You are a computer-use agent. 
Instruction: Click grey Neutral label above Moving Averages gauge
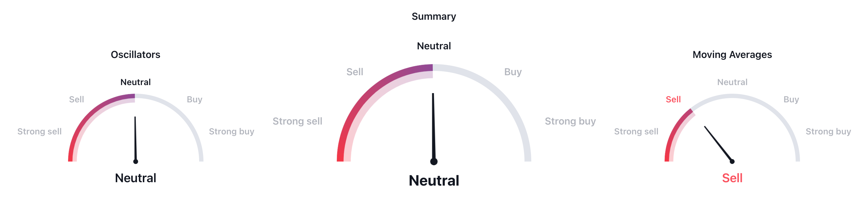pyautogui.click(x=732, y=82)
